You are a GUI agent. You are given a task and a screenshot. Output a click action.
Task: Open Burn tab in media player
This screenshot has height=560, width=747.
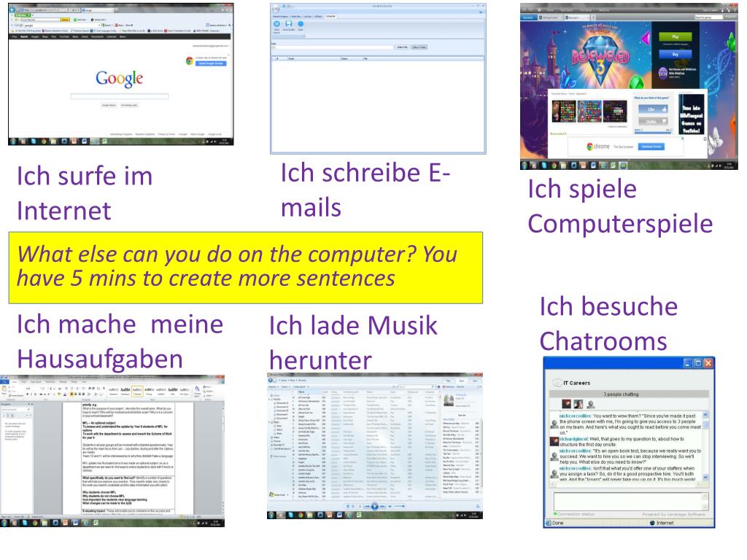pos(462,381)
